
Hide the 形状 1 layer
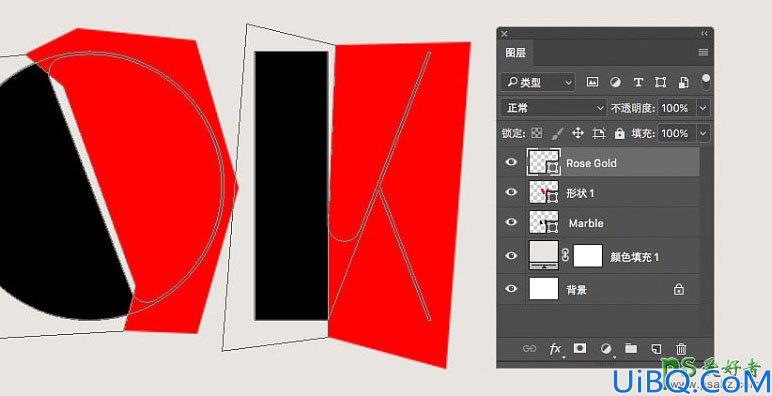pos(512,192)
